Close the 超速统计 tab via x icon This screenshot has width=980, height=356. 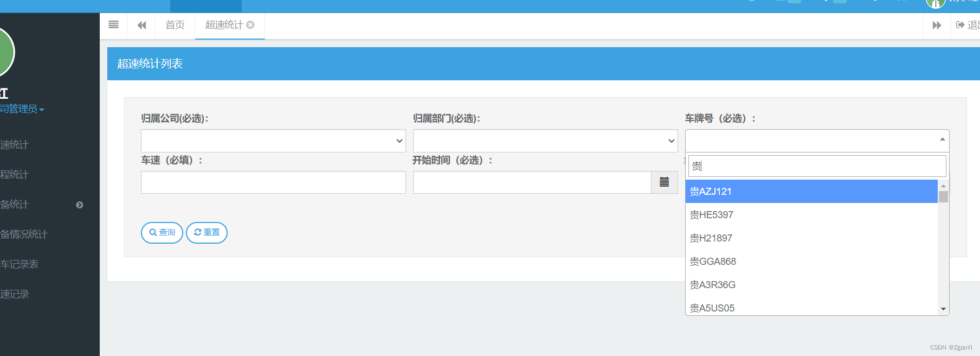250,24
